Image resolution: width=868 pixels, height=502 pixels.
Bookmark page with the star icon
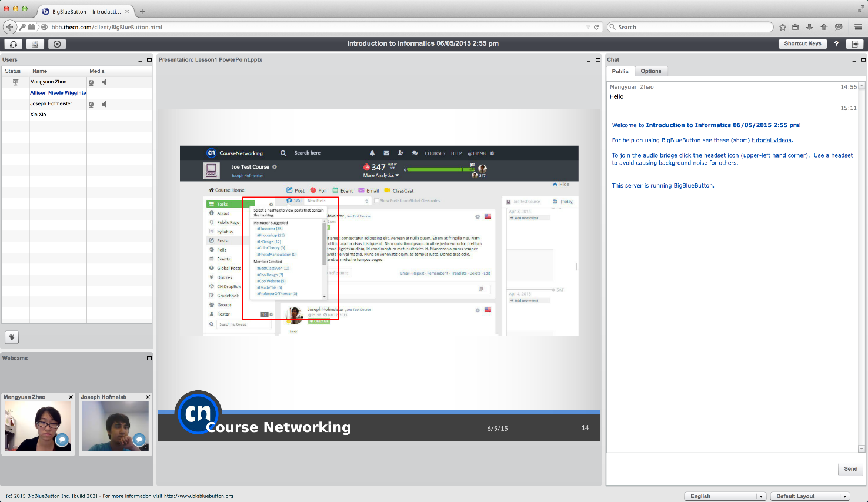pyautogui.click(x=783, y=27)
